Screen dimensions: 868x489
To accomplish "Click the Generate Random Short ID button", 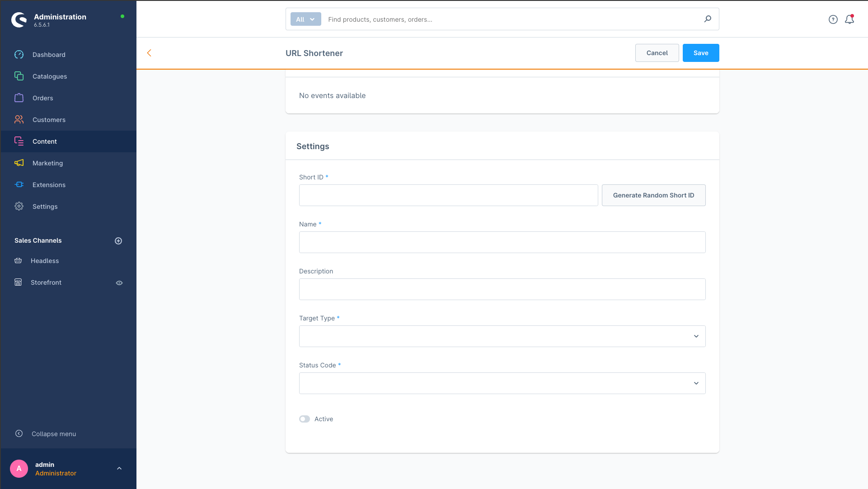I will click(x=653, y=195).
